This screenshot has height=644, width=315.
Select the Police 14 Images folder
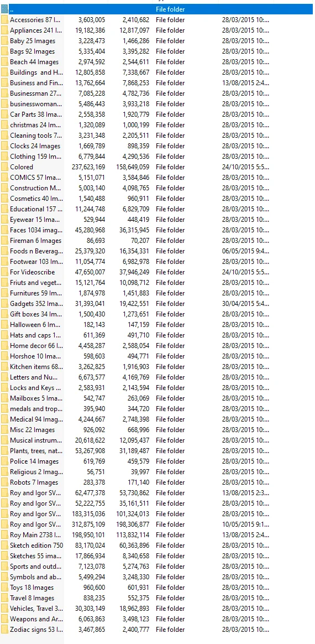point(34,461)
